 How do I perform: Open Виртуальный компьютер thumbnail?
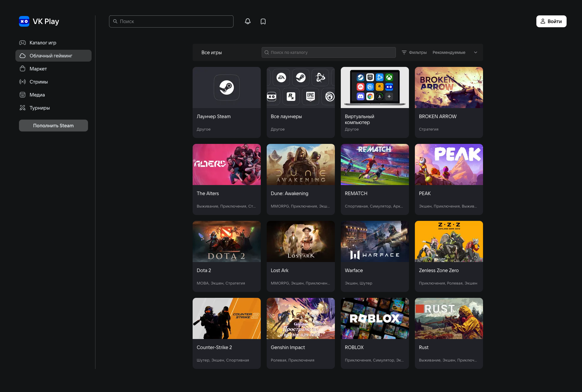coord(375,87)
